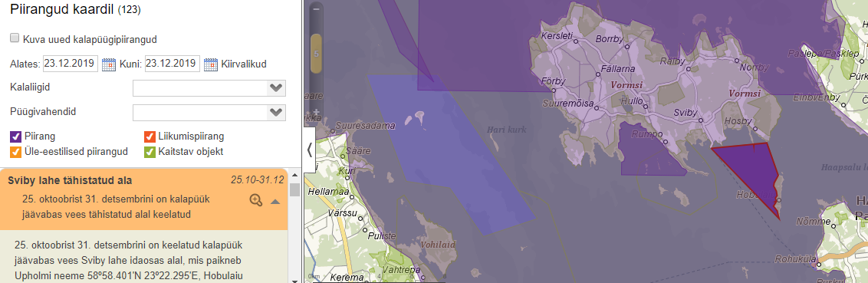Expand the Kalaliigid dropdown

pyautogui.click(x=209, y=88)
